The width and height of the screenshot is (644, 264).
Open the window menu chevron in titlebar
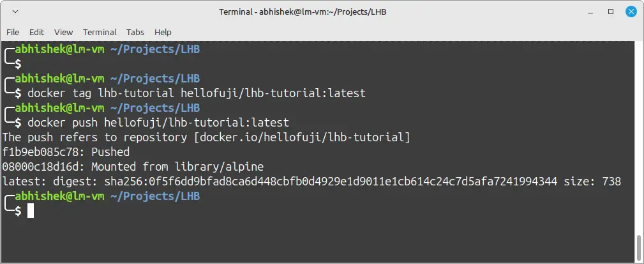15,12
